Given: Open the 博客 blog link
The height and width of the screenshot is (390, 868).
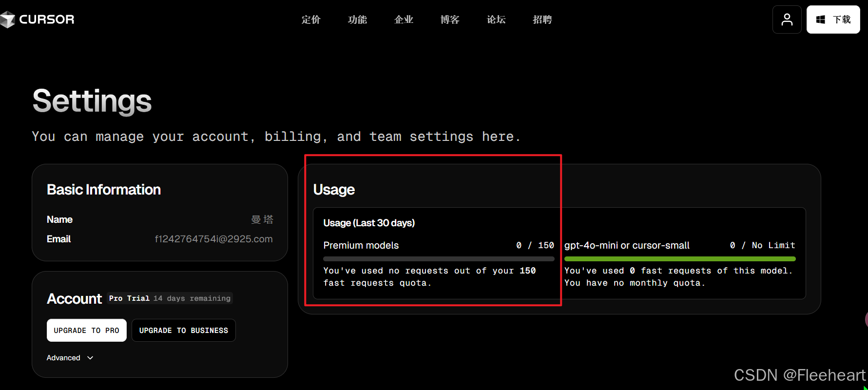Looking at the screenshot, I should pyautogui.click(x=450, y=19).
